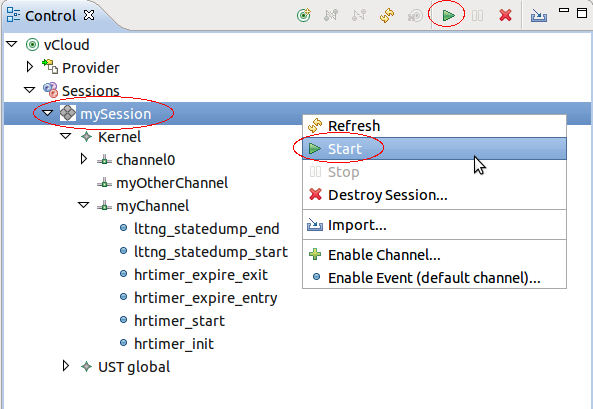Click the Import toolbar icon
The height and width of the screenshot is (409, 593).
click(x=539, y=16)
